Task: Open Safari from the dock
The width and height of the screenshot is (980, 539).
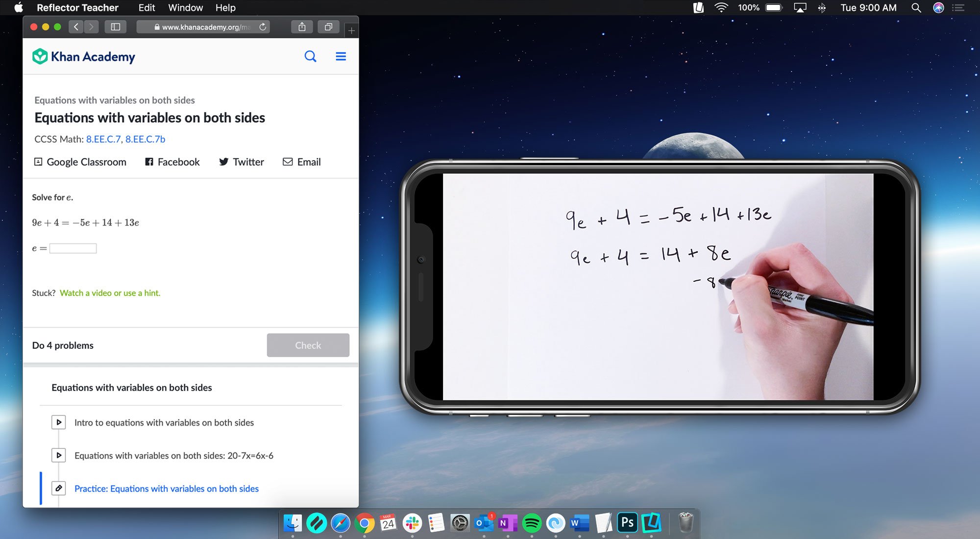Action: [x=341, y=523]
